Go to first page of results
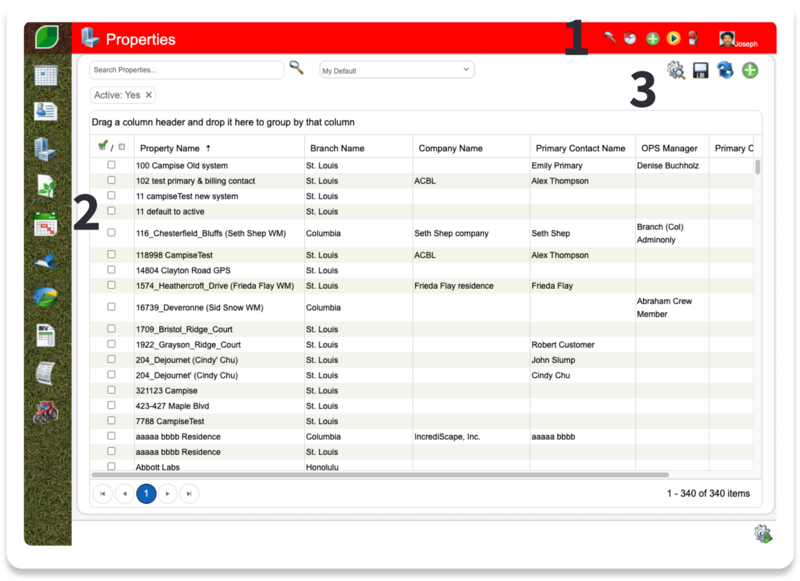Viewport: 800px width, 581px height. point(103,494)
